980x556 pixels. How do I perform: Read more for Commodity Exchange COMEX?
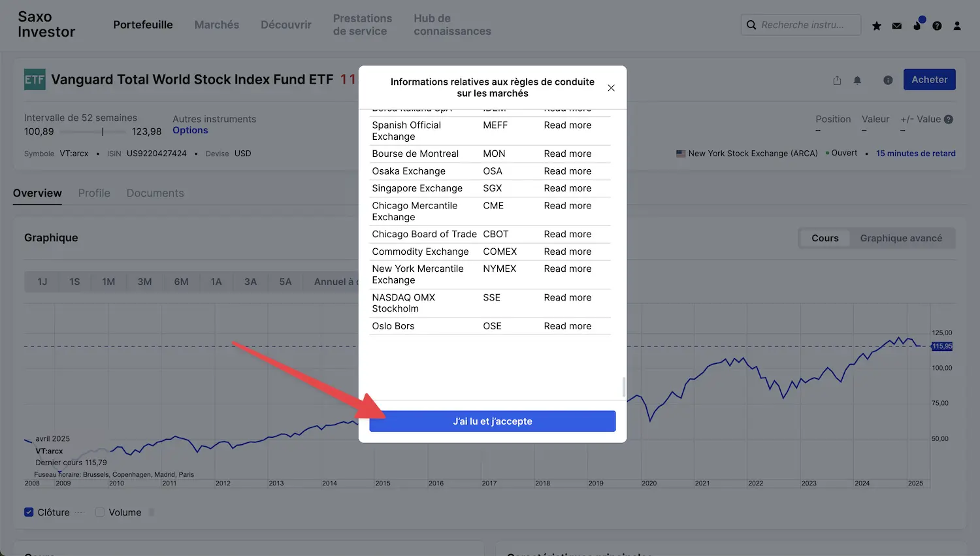tap(567, 252)
